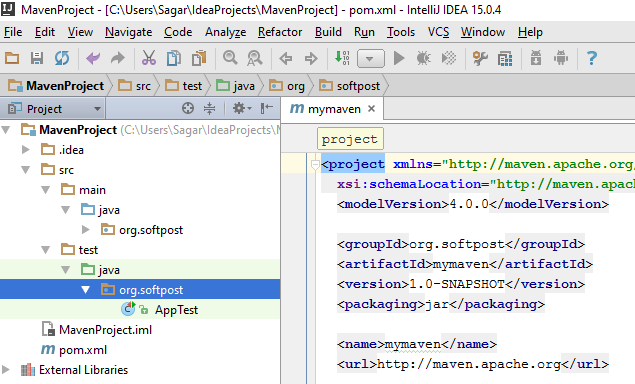The image size is (635, 384).
Task: Click the AVD Manager android icon
Action: click(561, 58)
